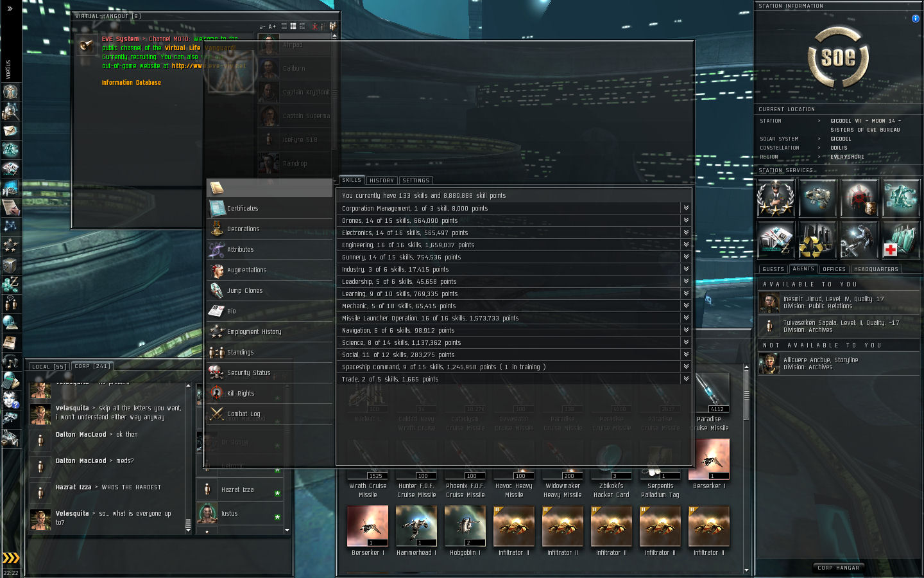Increase chat font size with A+ button

[x=272, y=27]
